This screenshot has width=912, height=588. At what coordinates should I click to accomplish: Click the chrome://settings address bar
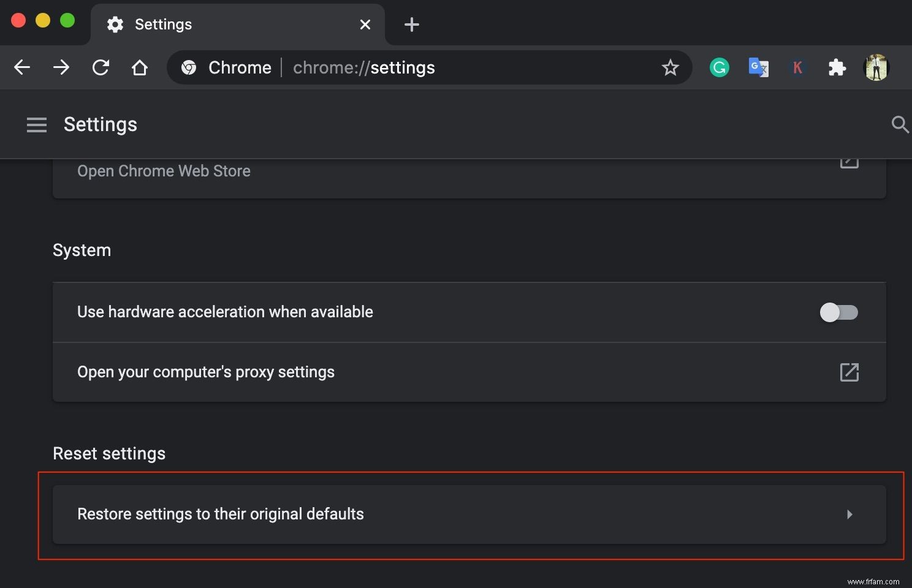pos(429,67)
